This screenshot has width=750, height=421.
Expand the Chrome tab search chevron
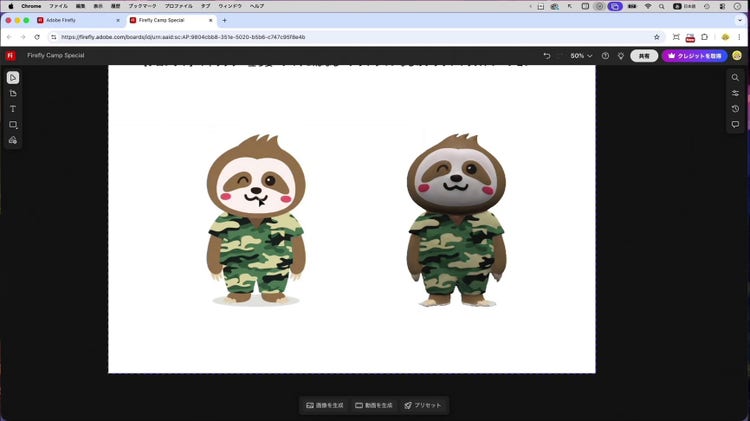738,20
